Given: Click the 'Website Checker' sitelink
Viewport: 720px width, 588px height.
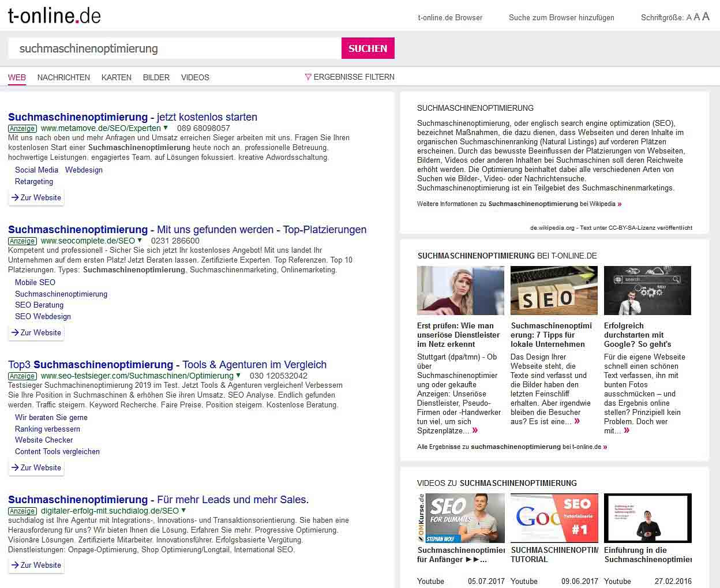Looking at the screenshot, I should pyautogui.click(x=44, y=440).
